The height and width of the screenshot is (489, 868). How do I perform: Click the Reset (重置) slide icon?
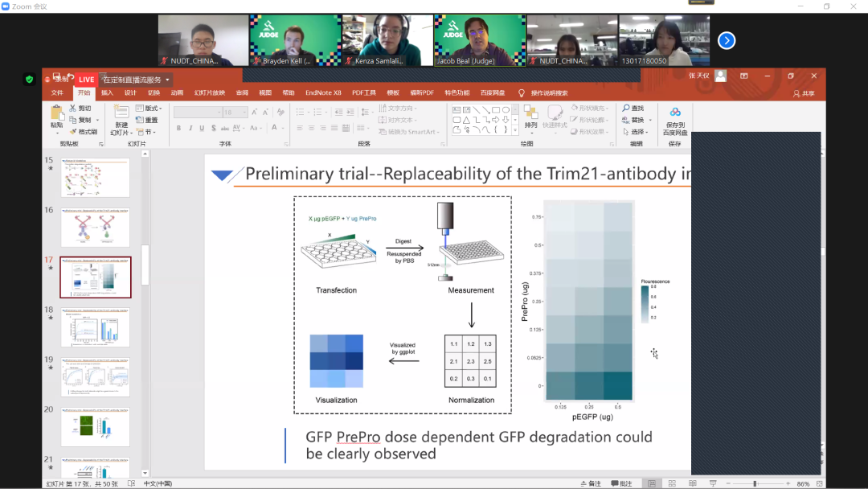[x=140, y=120]
